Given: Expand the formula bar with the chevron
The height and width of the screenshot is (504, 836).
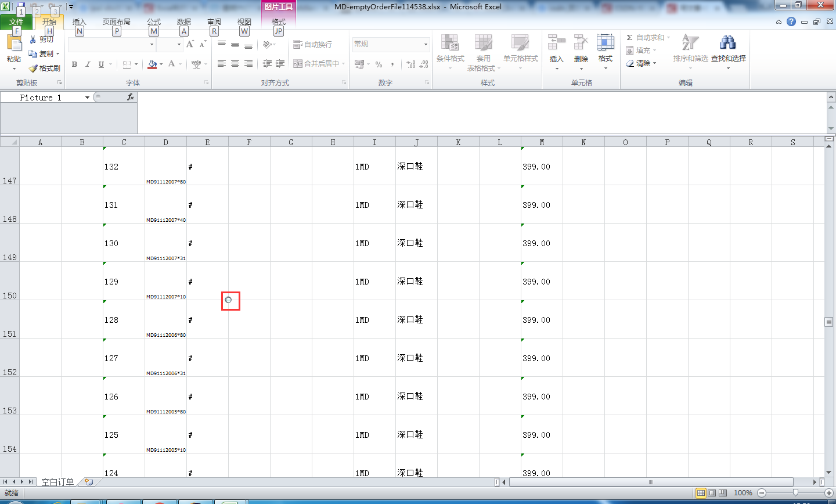Looking at the screenshot, I should tap(831, 97).
